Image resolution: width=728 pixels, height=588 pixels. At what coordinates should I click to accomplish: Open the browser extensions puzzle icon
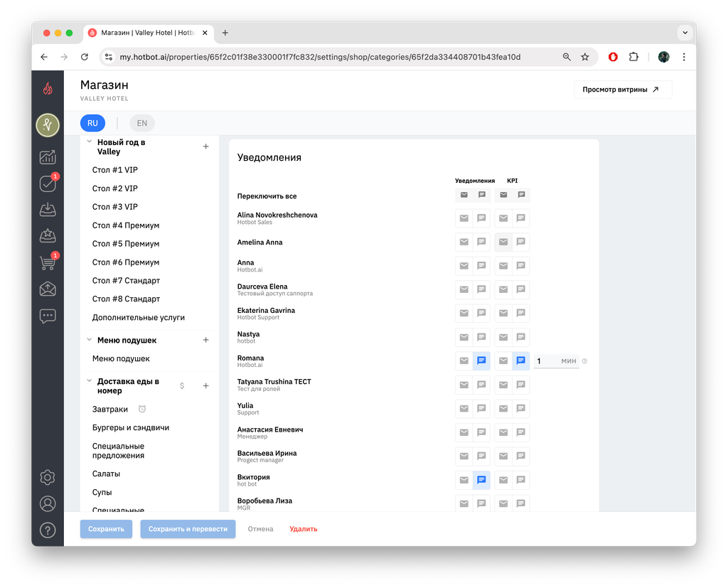tap(633, 57)
